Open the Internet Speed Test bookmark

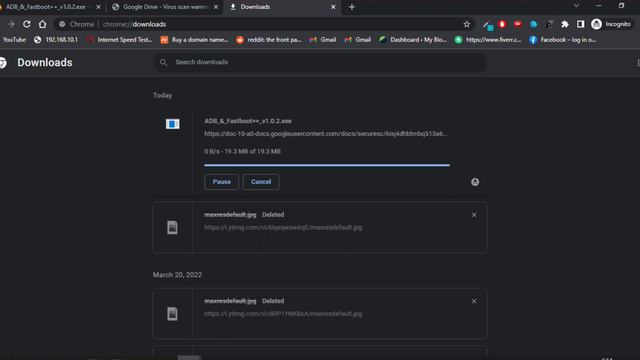119,40
